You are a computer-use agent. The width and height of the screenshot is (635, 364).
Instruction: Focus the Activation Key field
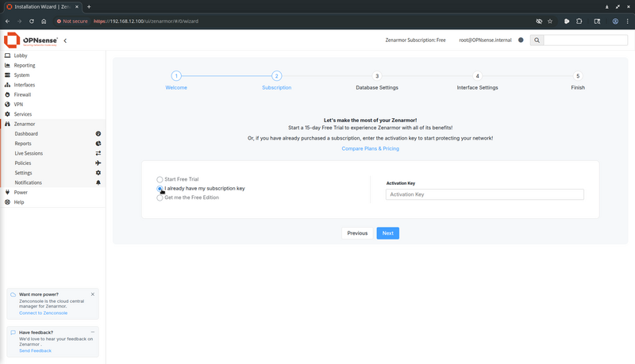click(485, 194)
